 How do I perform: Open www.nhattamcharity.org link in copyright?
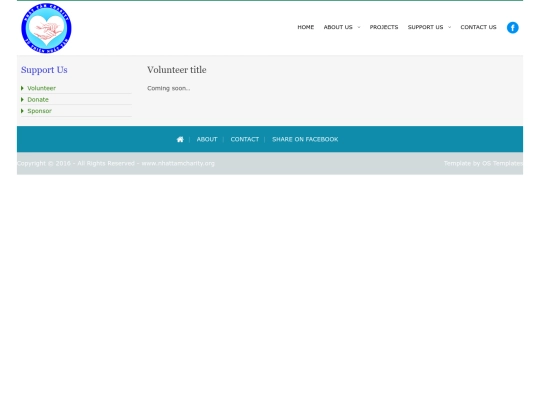coord(178,163)
